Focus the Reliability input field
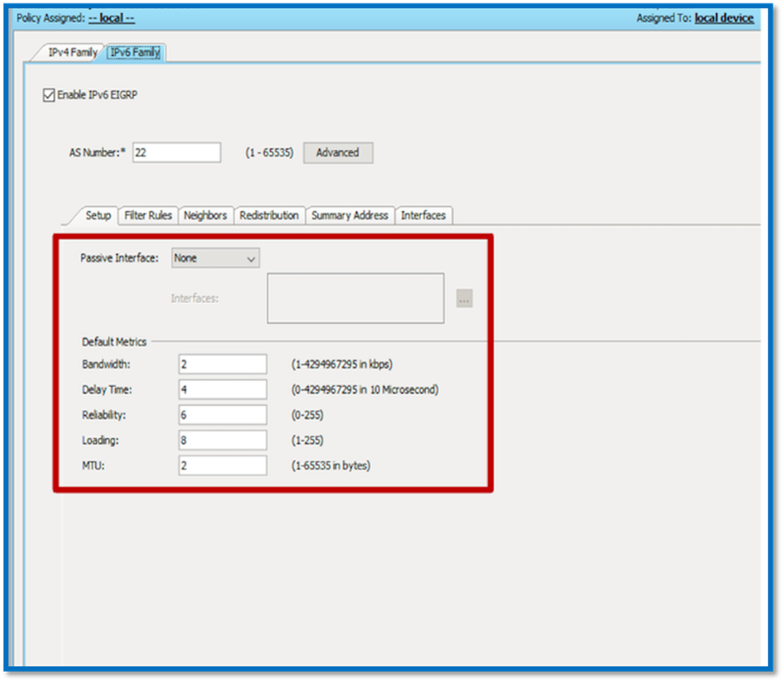This screenshot has width=784, height=683. pos(223,415)
